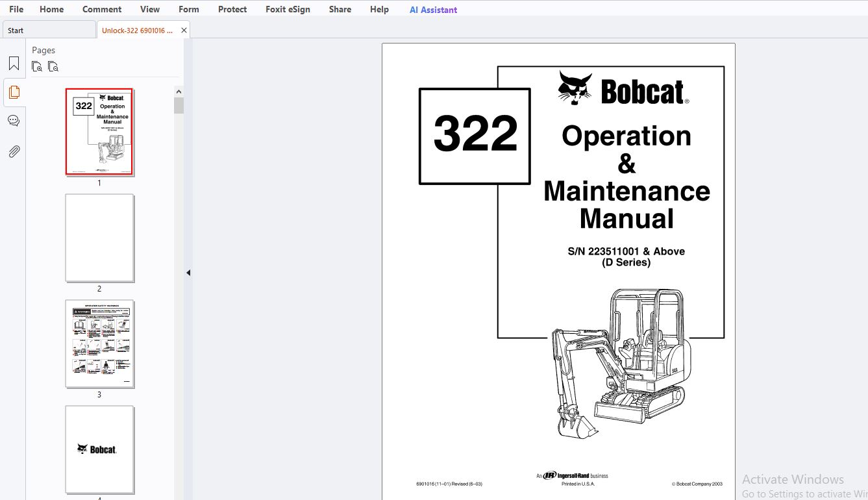Click the "© Bobcat Company 2003" text
This screenshot has width=868, height=500.
(x=697, y=484)
